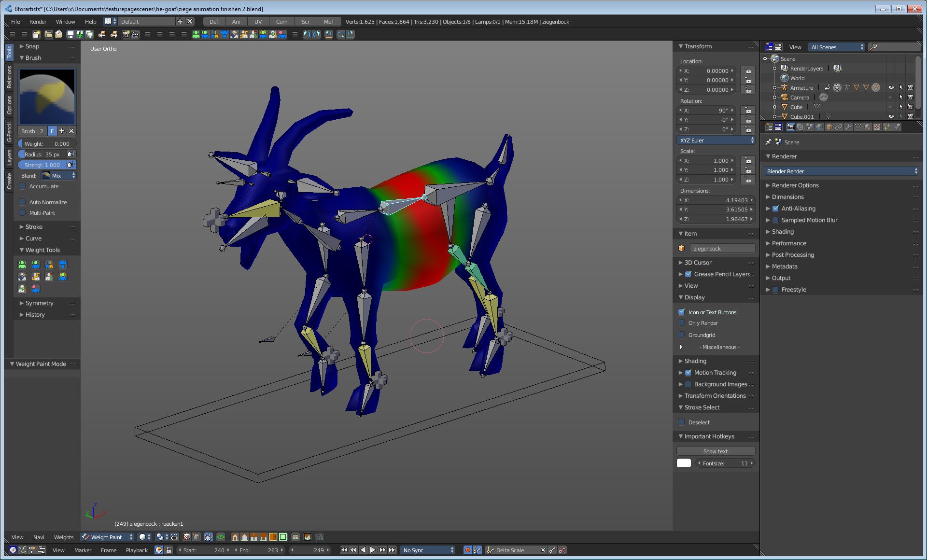This screenshot has height=560, width=927.
Task: Add a new brush with plus icon
Action: tap(62, 131)
